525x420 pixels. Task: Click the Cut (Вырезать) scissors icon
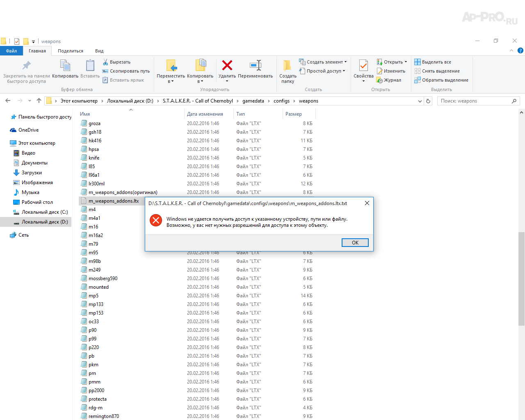105,62
